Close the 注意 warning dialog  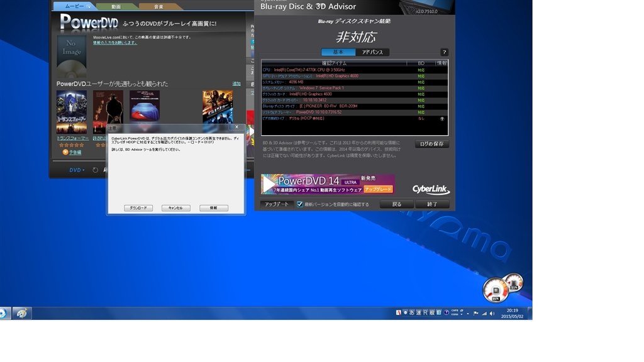point(236,127)
